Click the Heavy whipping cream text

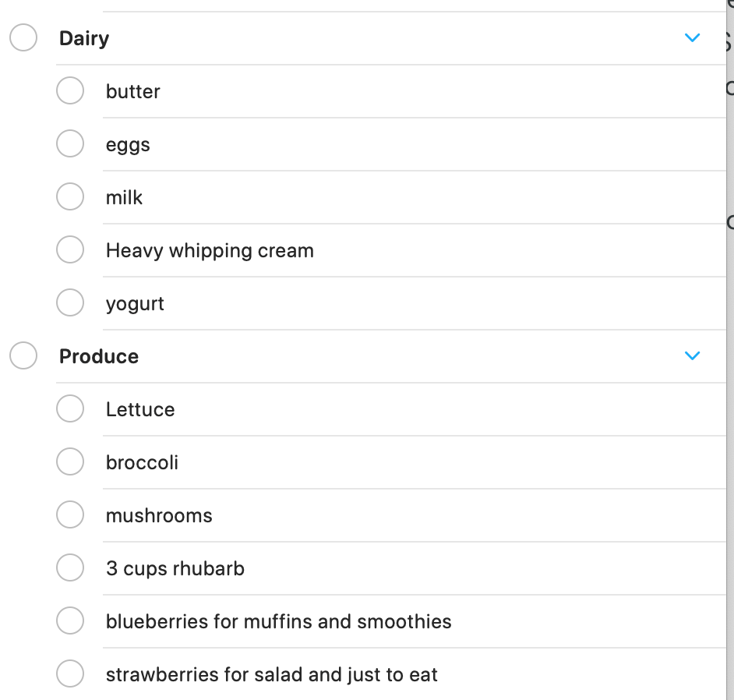tap(210, 251)
